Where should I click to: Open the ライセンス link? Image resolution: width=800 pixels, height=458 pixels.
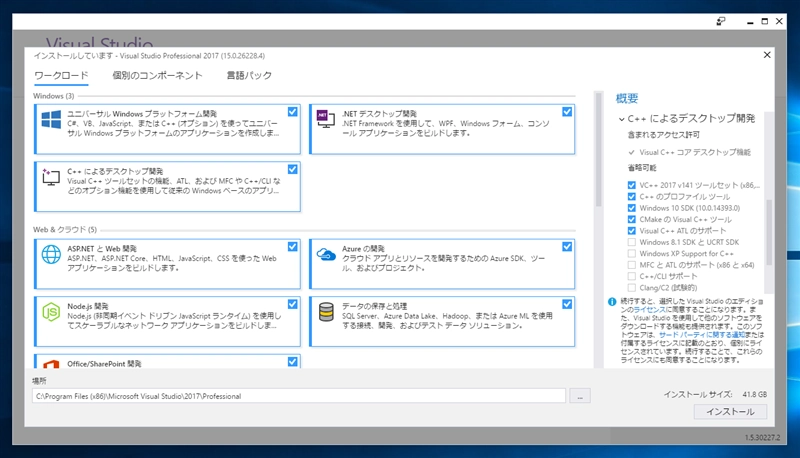click(x=649, y=310)
